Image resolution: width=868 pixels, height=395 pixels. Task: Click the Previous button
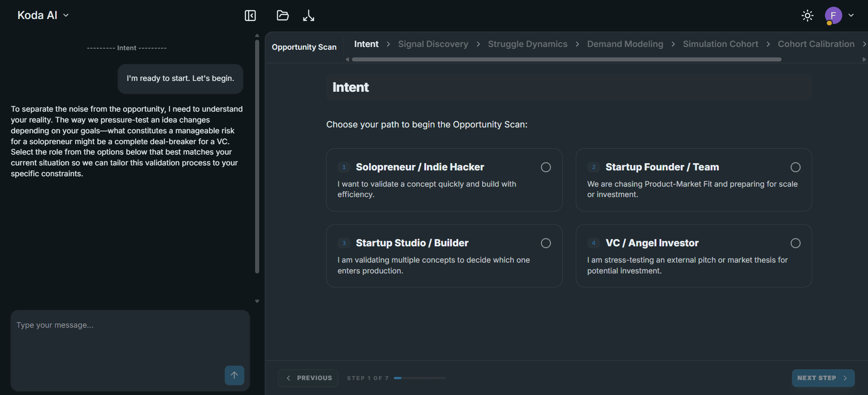[x=309, y=378]
